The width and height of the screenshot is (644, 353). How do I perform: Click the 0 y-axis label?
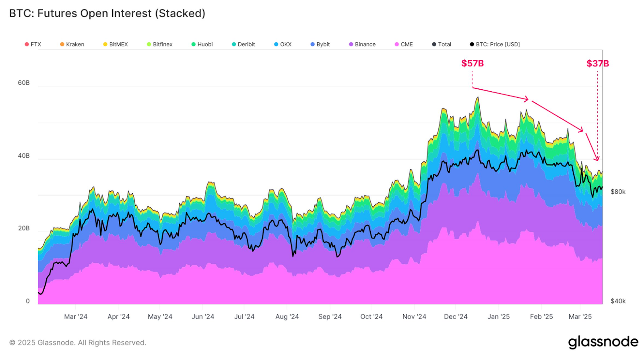coord(28,301)
